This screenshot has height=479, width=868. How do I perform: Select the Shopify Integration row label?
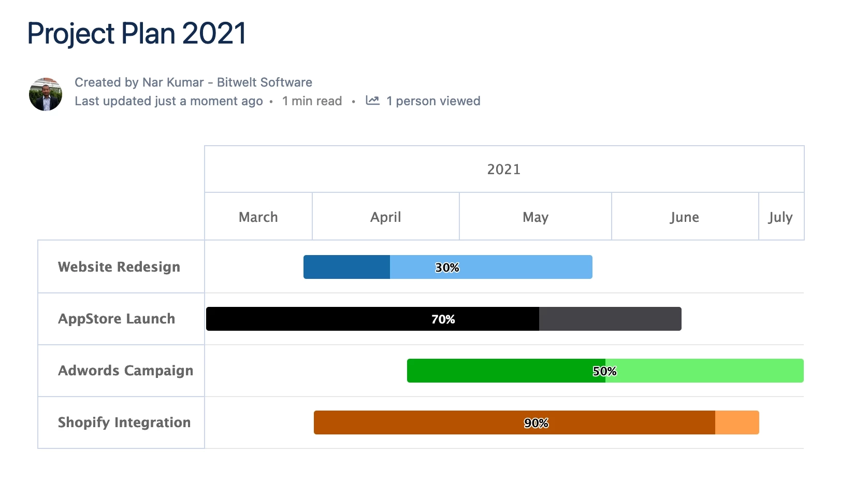click(124, 422)
